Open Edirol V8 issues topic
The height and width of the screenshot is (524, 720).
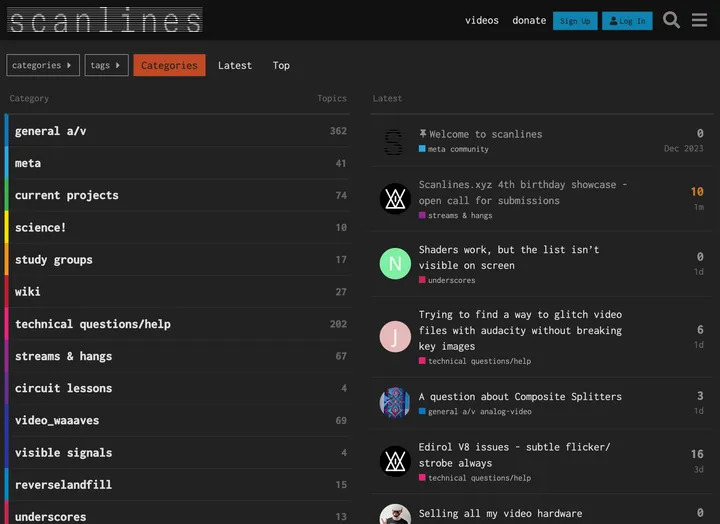[514, 455]
